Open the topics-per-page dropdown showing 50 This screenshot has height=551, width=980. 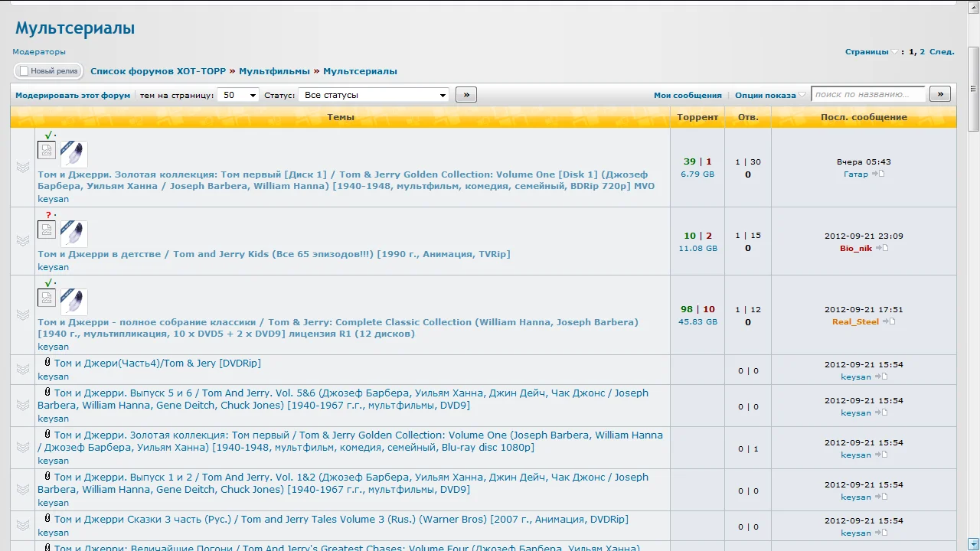coord(238,95)
